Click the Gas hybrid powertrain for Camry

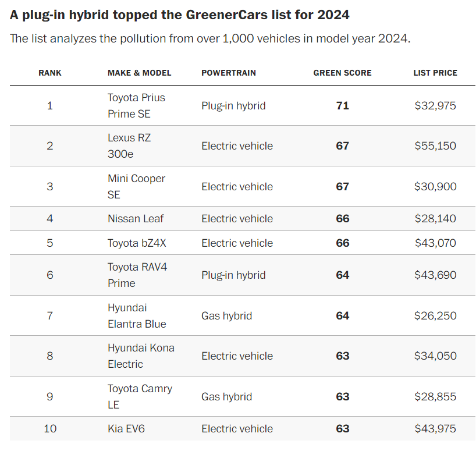coord(226,397)
